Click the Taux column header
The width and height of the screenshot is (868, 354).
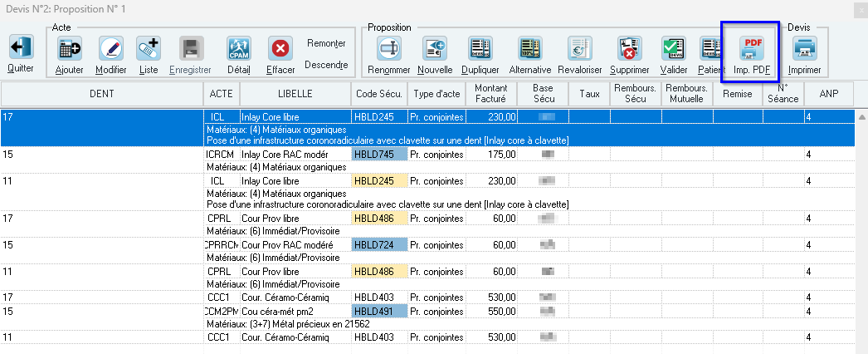click(x=590, y=94)
